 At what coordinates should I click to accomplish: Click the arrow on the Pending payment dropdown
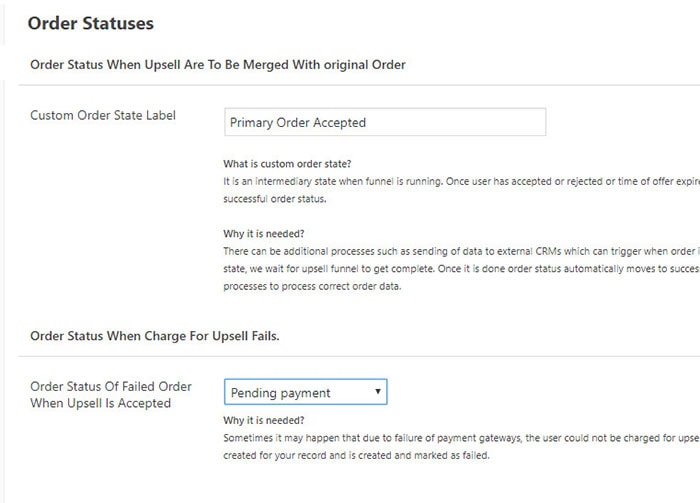click(x=378, y=392)
